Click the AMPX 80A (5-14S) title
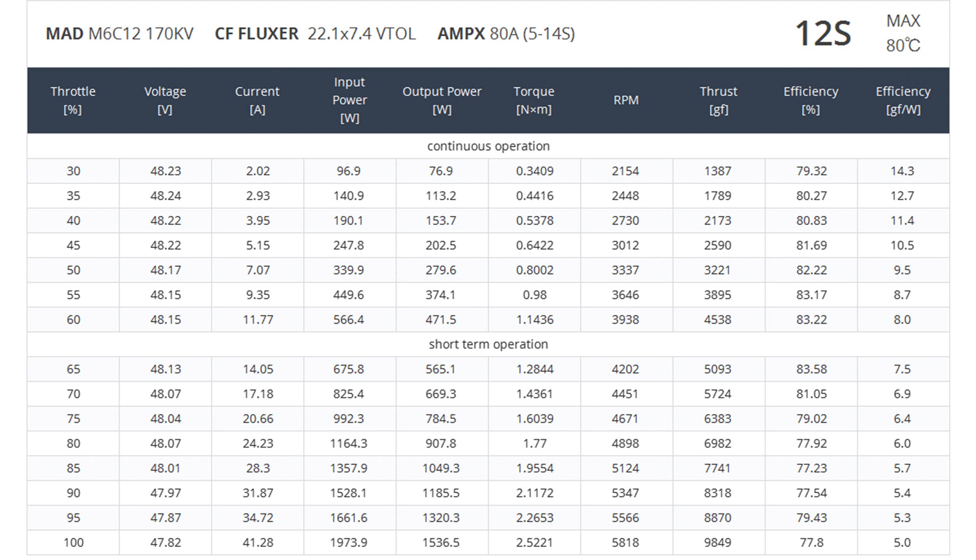This screenshot has height=560, width=976. point(506,34)
